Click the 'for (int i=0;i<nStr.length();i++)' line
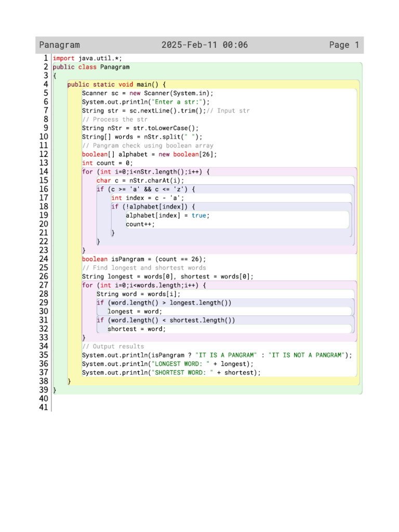 point(146,172)
